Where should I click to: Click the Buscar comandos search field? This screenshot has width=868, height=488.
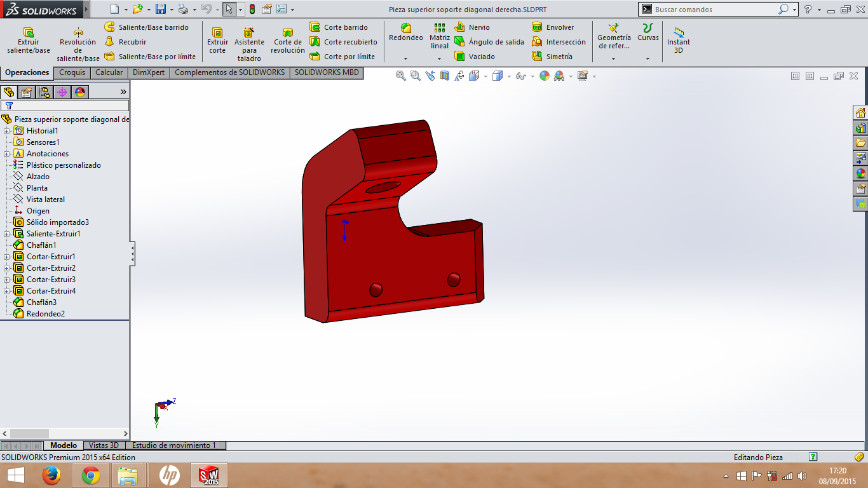[715, 10]
